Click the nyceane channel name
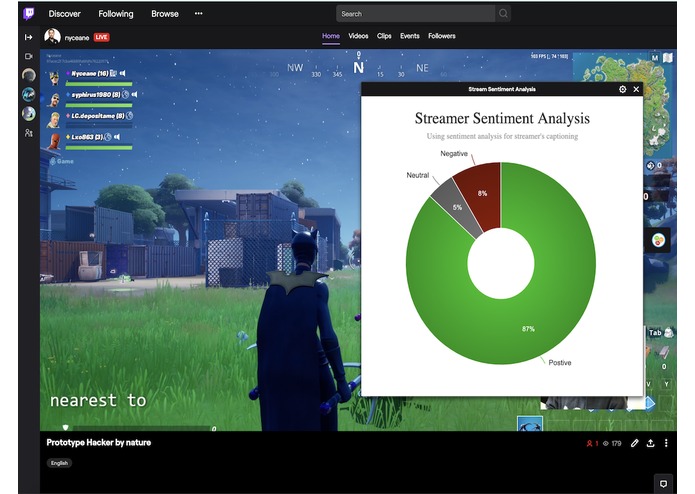The width and height of the screenshot is (695, 494). (77, 38)
